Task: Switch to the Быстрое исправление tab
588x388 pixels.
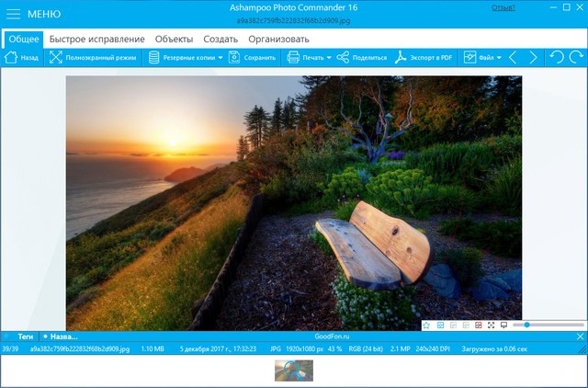Action: click(96, 39)
